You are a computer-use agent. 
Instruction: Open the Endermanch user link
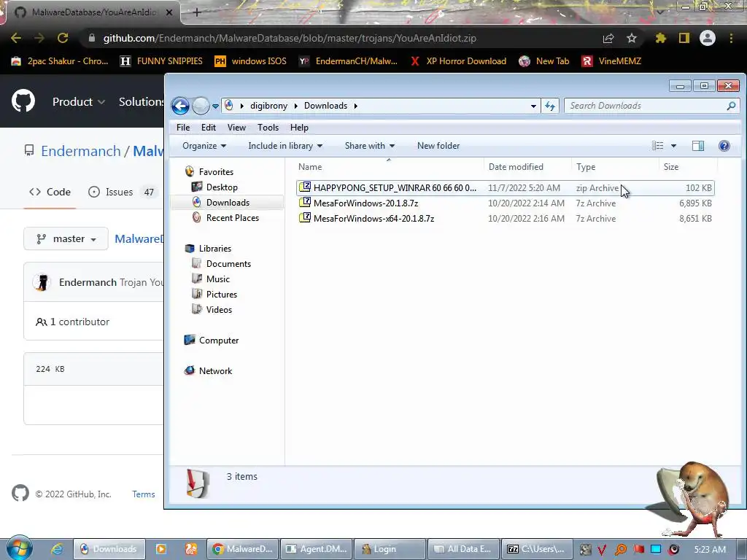[x=80, y=151]
